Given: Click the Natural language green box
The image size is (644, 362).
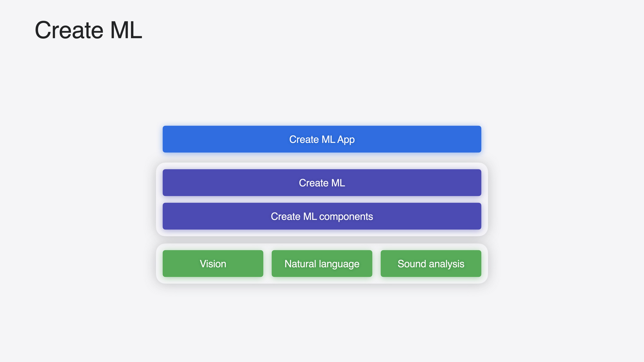Looking at the screenshot, I should [322, 264].
